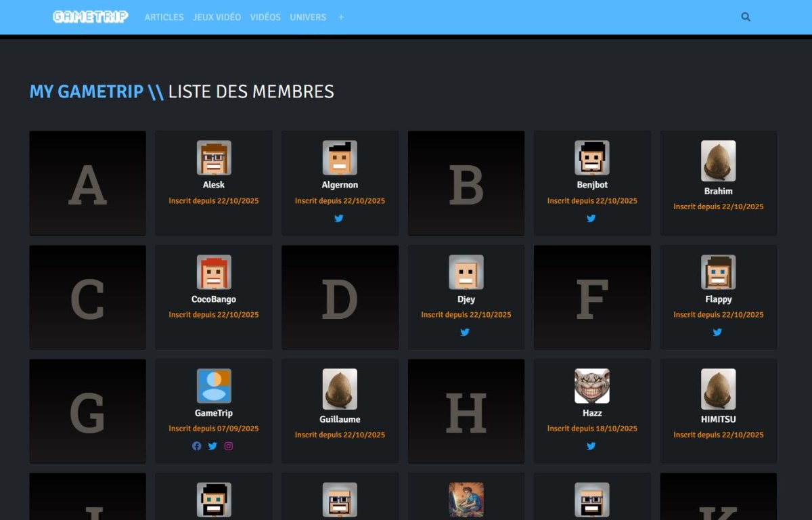Click the letter H section tile
812x520 pixels.
tap(466, 411)
